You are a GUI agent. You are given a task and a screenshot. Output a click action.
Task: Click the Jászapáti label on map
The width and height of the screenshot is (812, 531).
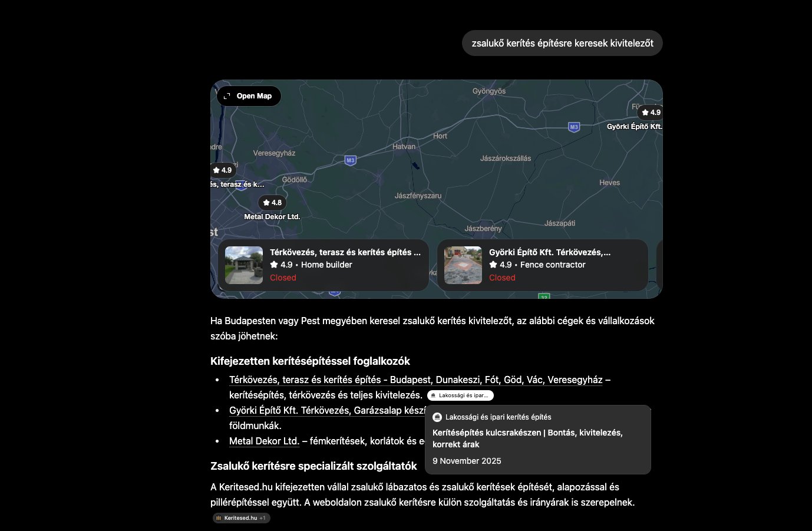click(x=560, y=223)
